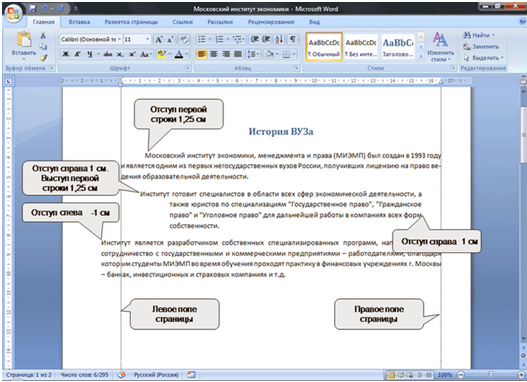Screen dimensions: 527x382
Task: Select the Заголово... heading style
Action: click(x=398, y=47)
